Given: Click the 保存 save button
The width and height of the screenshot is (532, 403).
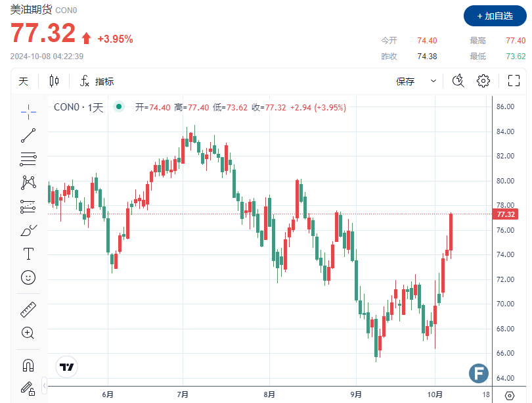Looking at the screenshot, I should (x=405, y=81).
